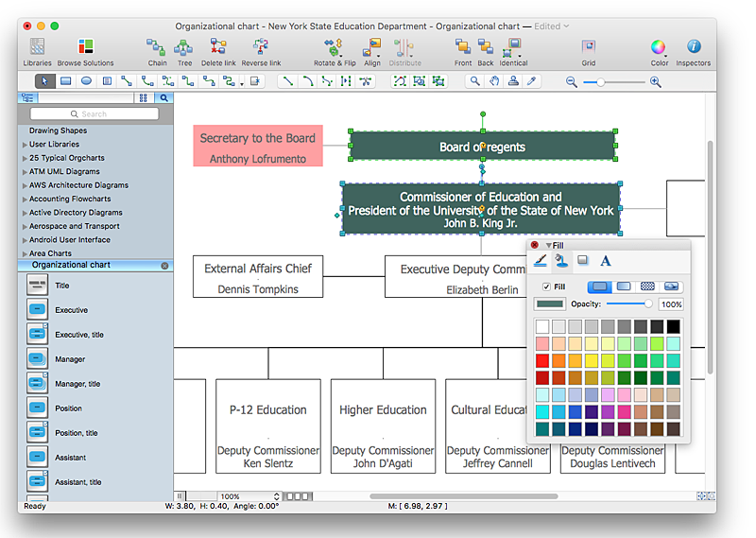Open Browse Solutions
Viewport: 756px width, 538px height.
[85, 52]
